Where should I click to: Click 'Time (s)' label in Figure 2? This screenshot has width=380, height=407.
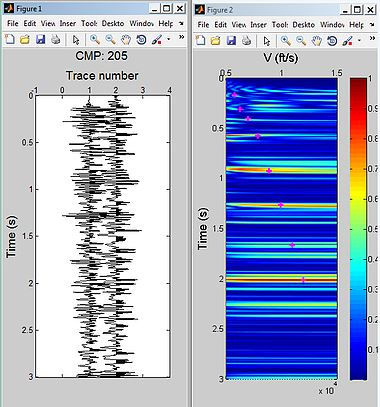tap(202, 228)
